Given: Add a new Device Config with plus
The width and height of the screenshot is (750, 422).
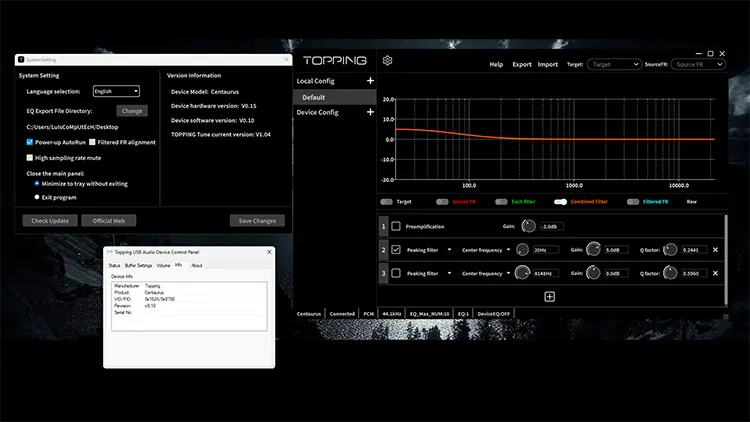Looking at the screenshot, I should [370, 112].
